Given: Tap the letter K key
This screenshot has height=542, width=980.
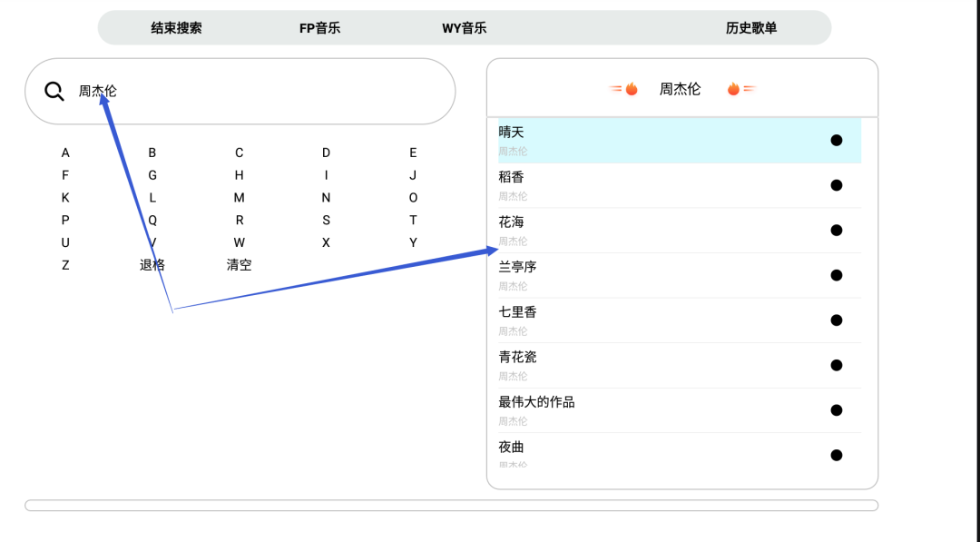Looking at the screenshot, I should (65, 198).
